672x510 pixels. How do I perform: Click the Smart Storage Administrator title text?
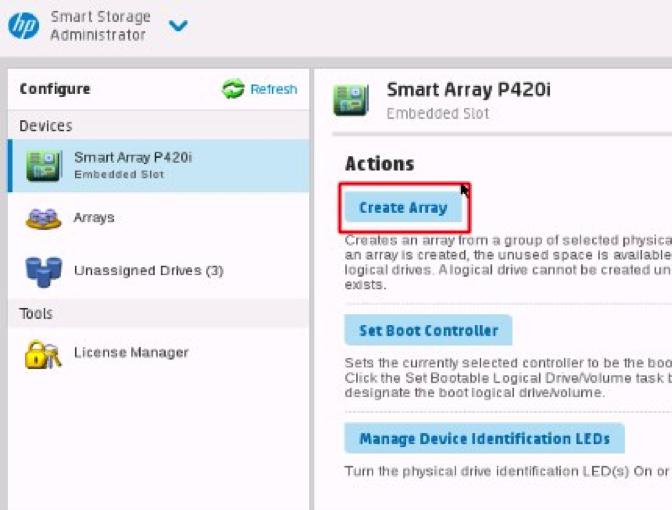(100, 26)
